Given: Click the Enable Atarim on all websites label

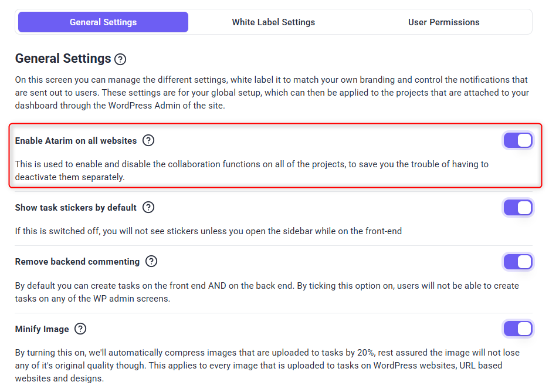Looking at the screenshot, I should coord(76,141).
